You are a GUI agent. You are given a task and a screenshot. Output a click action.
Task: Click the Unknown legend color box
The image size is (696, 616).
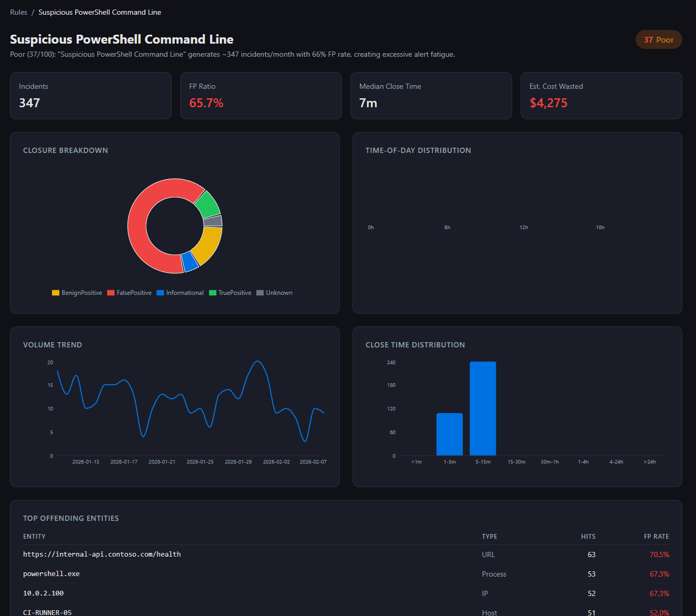260,293
